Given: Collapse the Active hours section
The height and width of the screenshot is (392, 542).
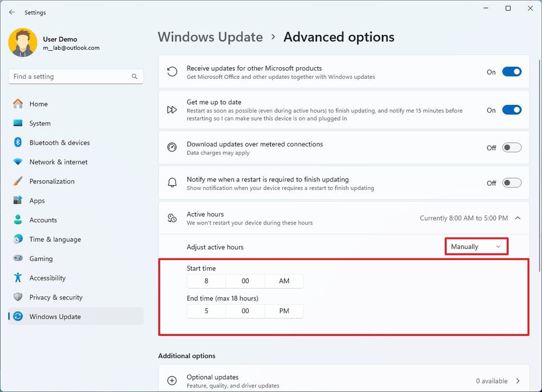Looking at the screenshot, I should coord(518,217).
